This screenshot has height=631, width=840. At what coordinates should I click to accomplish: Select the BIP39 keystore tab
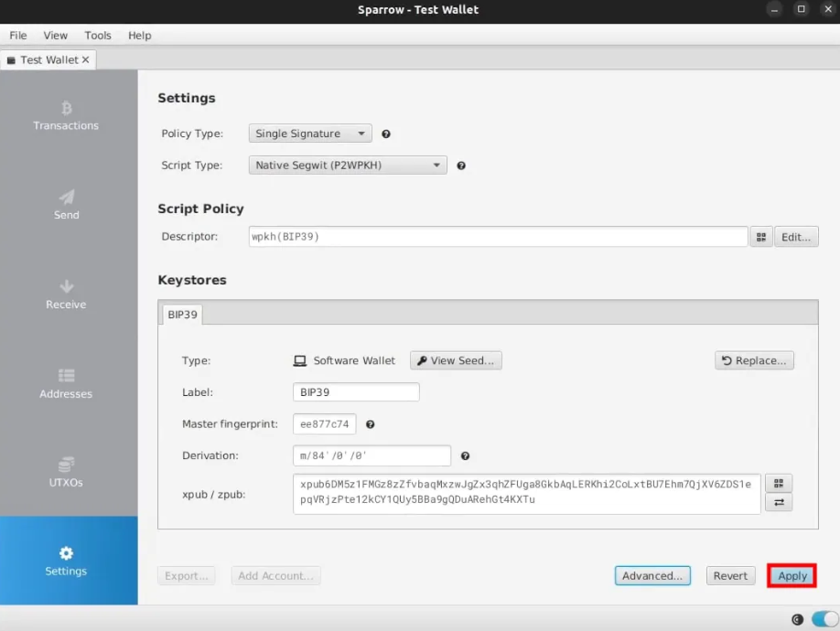[182, 315]
